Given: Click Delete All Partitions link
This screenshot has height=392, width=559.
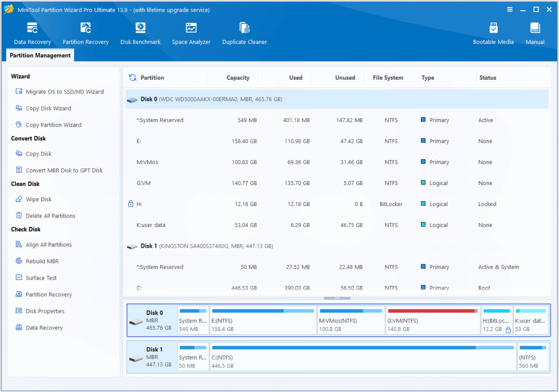Looking at the screenshot, I should click(x=50, y=216).
